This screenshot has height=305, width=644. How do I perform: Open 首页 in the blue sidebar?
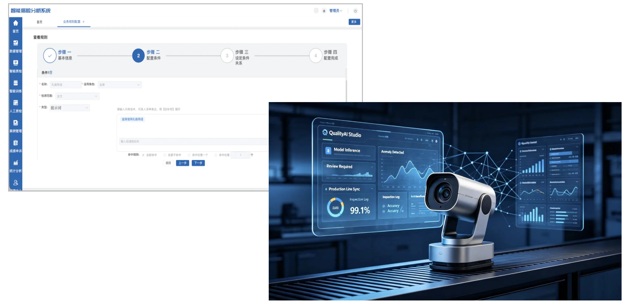click(x=16, y=26)
